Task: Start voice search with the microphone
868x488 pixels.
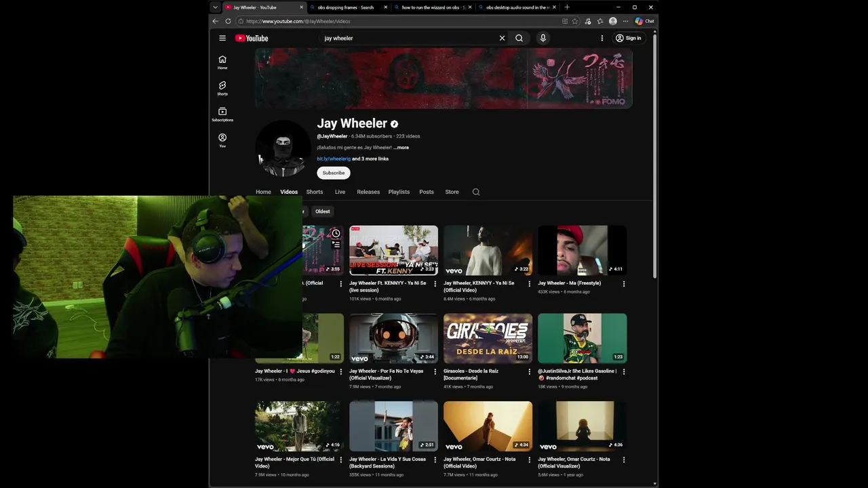Action: 542,38
